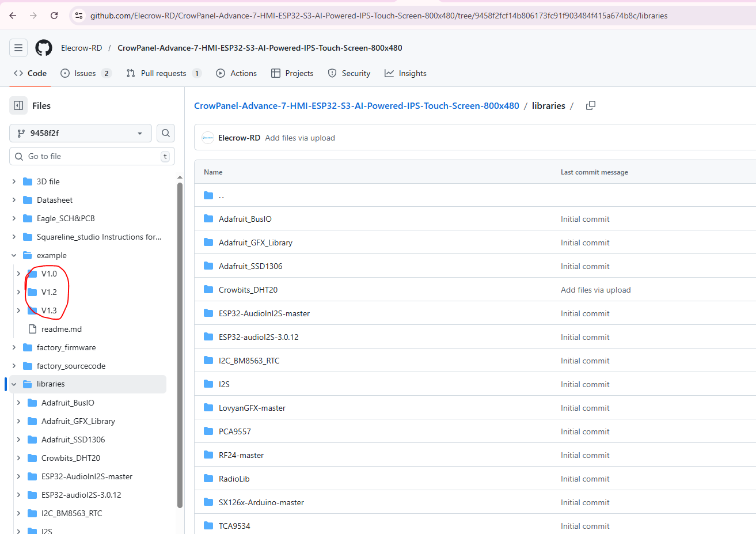Open the Elecrow-RD owner link in header

[x=82, y=48]
